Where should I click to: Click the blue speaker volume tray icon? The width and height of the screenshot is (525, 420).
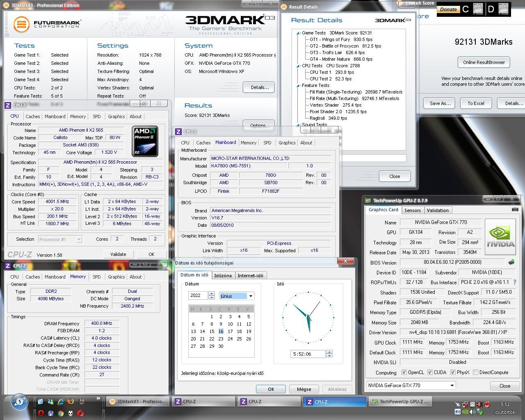click(x=458, y=412)
